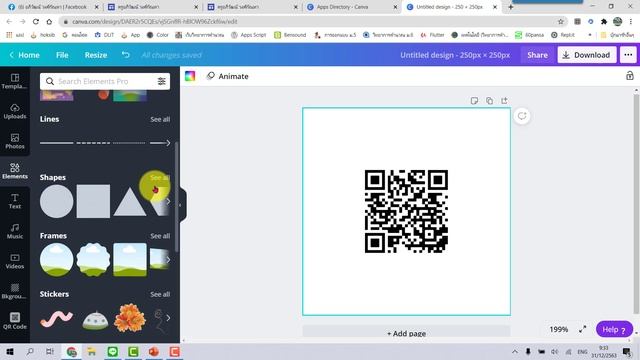
Task: Insert the square shape
Action: tap(93, 201)
